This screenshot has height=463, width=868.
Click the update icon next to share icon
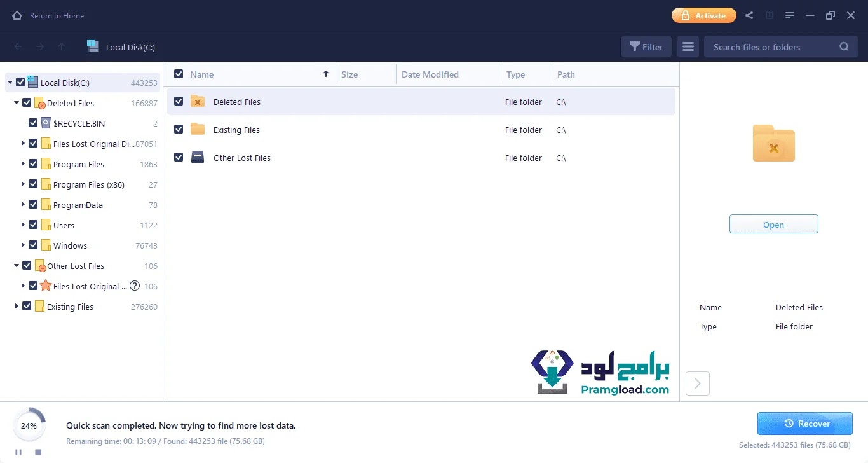[769, 15]
